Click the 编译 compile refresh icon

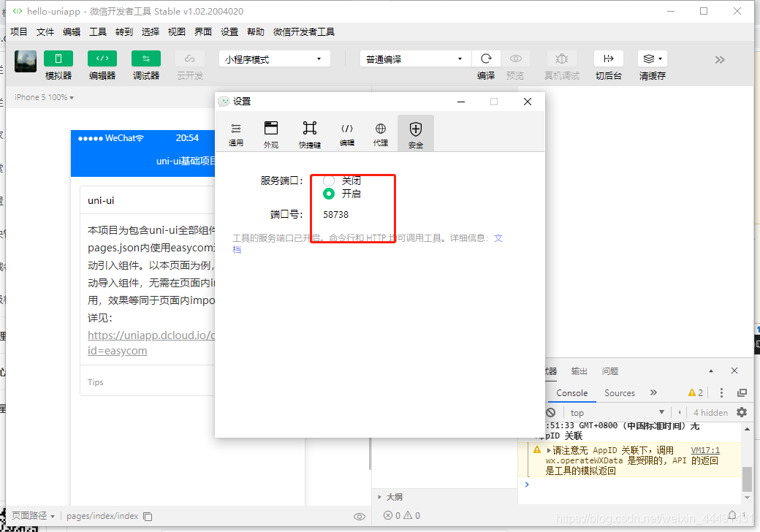(x=486, y=59)
